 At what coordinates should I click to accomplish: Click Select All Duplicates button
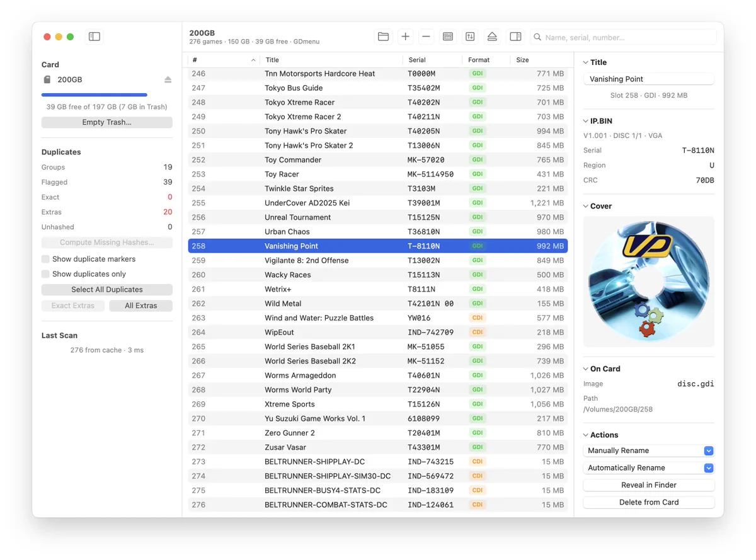(x=107, y=290)
